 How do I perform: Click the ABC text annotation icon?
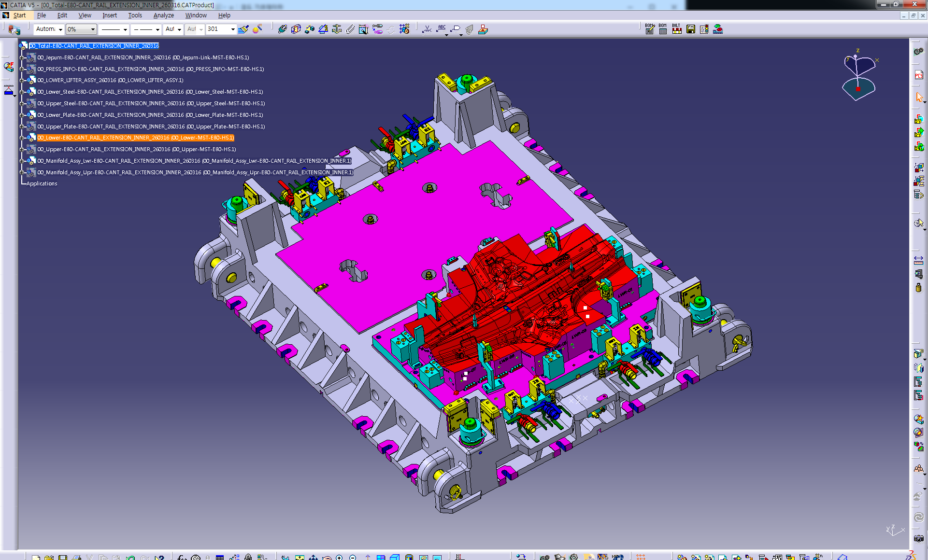click(441, 29)
